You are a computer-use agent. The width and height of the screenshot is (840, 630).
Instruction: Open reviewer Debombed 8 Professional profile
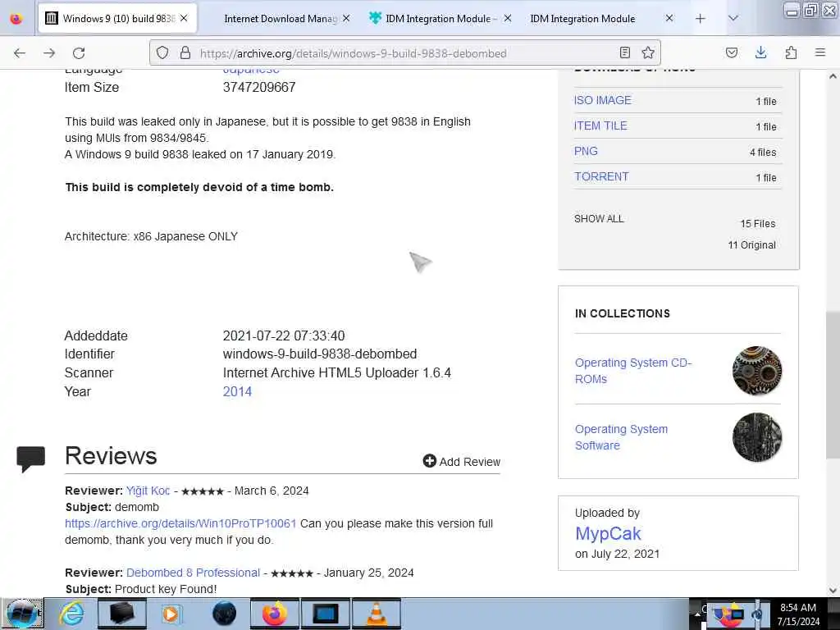point(194,573)
